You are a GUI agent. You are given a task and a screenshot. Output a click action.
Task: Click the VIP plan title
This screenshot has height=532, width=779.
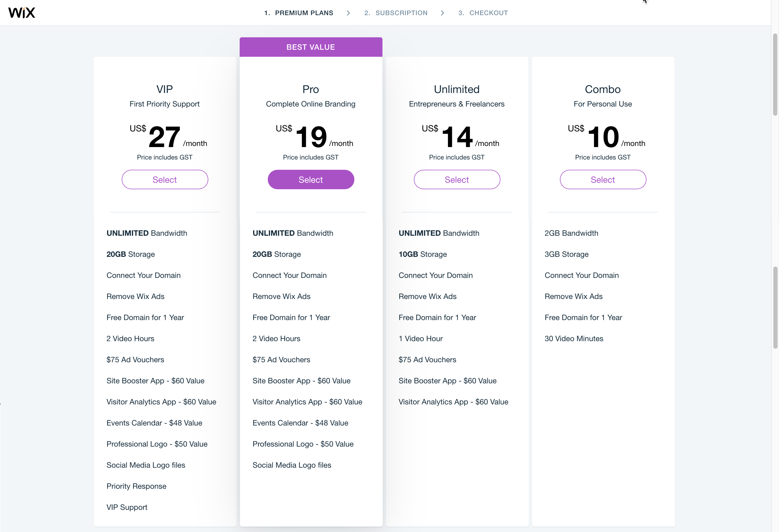tap(164, 89)
